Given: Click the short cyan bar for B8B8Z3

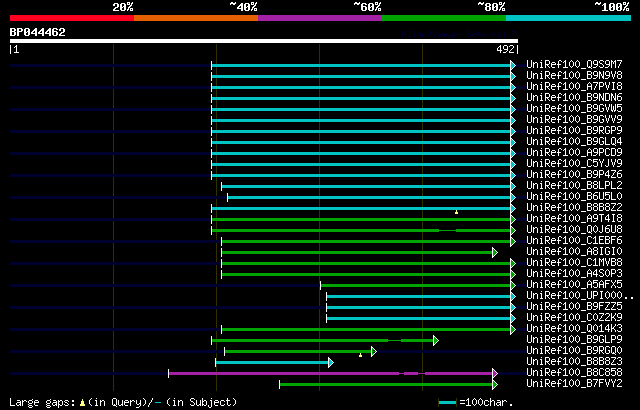Looking at the screenshot, I should 272,362.
